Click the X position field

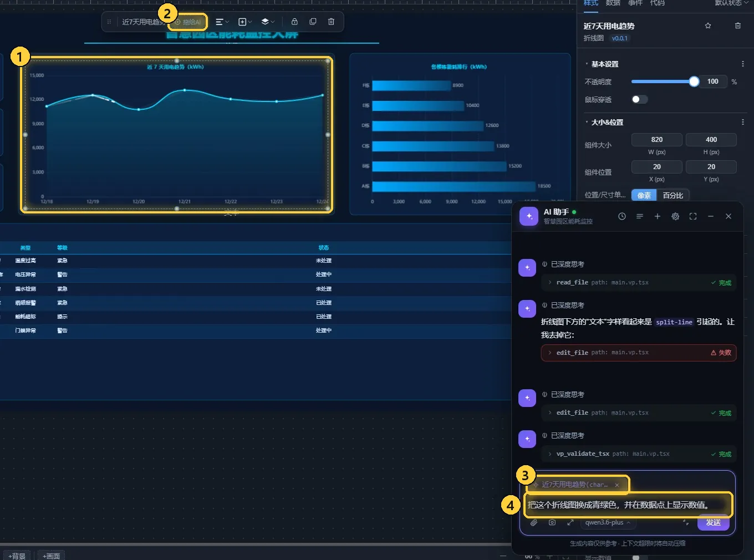657,167
